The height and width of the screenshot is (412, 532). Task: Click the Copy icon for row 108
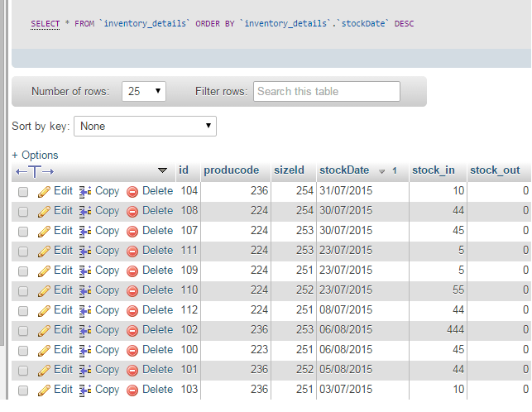click(x=85, y=212)
